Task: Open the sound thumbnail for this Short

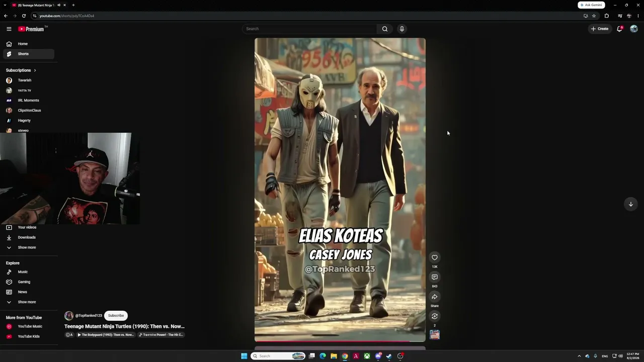Action: point(435,335)
